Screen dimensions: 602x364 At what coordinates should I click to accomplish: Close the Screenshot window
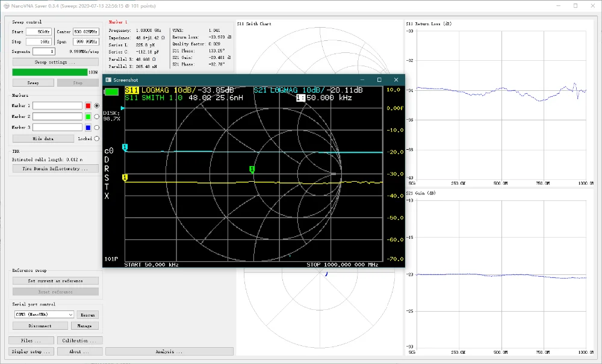click(396, 80)
